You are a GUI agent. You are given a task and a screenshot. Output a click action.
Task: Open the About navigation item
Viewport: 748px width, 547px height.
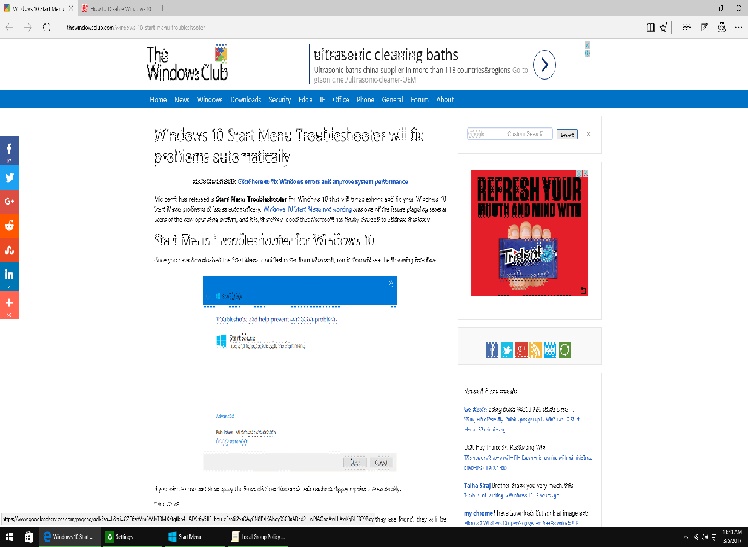click(x=445, y=100)
